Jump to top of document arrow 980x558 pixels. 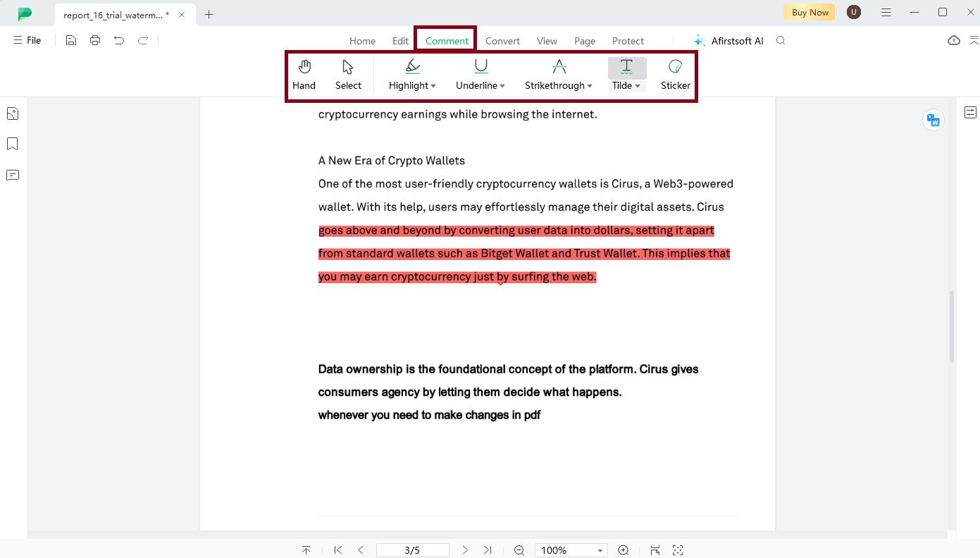click(306, 550)
